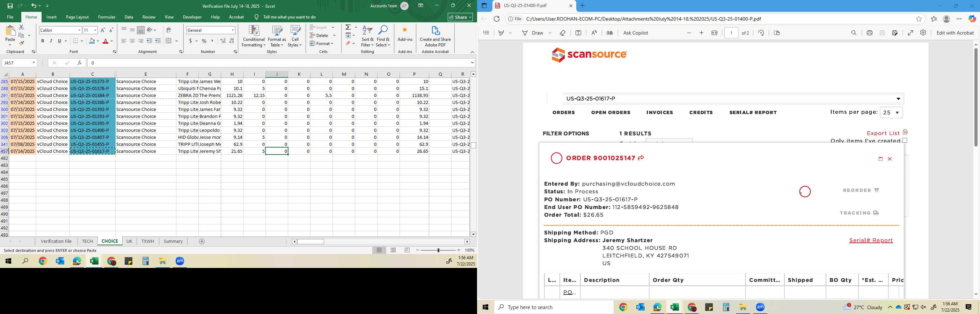Open Find & Select menu

pos(383,37)
